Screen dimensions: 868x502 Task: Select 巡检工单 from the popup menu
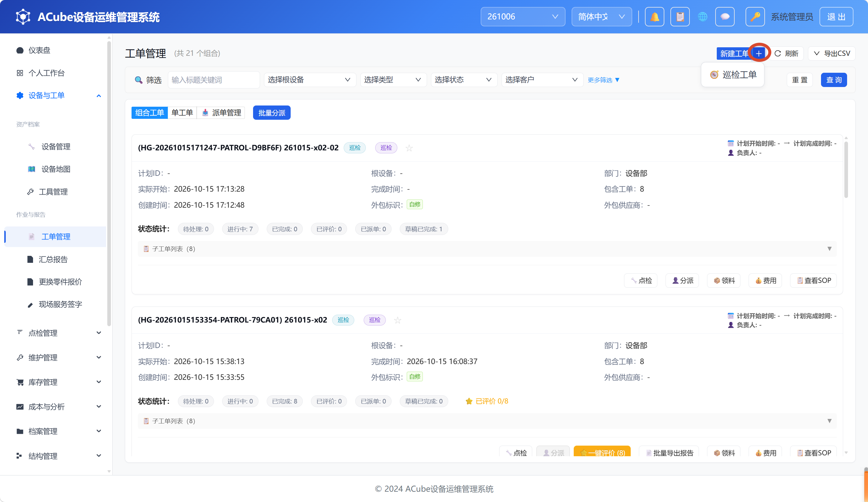pyautogui.click(x=733, y=75)
